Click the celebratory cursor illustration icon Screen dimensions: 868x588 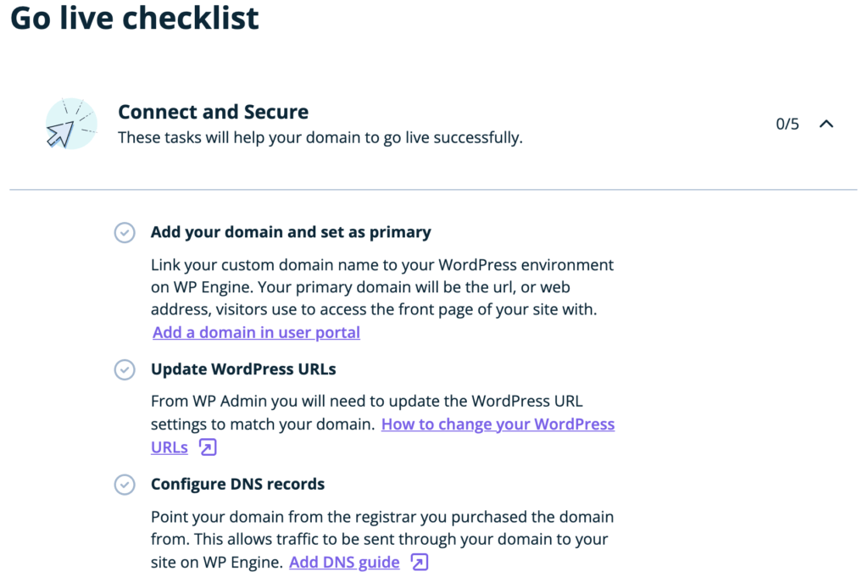tap(72, 124)
